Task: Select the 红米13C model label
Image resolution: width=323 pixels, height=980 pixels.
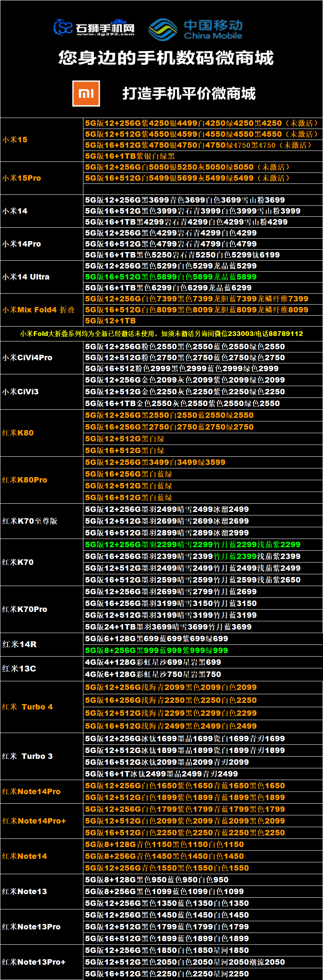Action: click(x=19, y=668)
